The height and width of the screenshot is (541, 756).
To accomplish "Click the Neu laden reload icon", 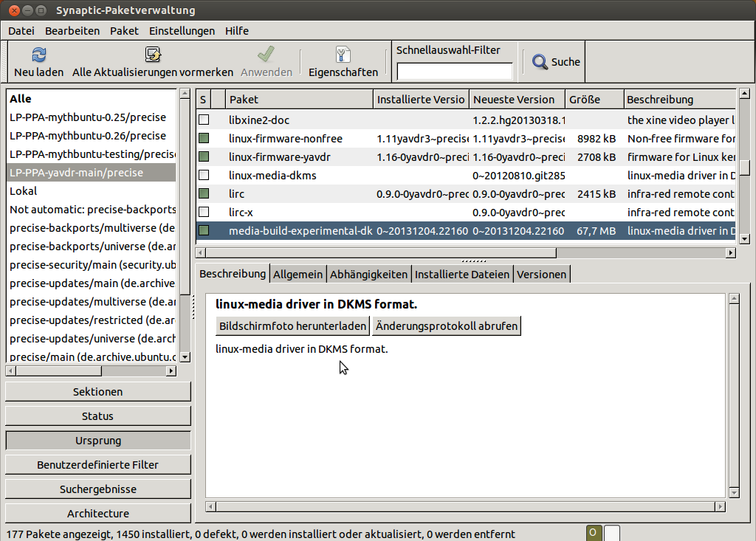I will [x=38, y=55].
